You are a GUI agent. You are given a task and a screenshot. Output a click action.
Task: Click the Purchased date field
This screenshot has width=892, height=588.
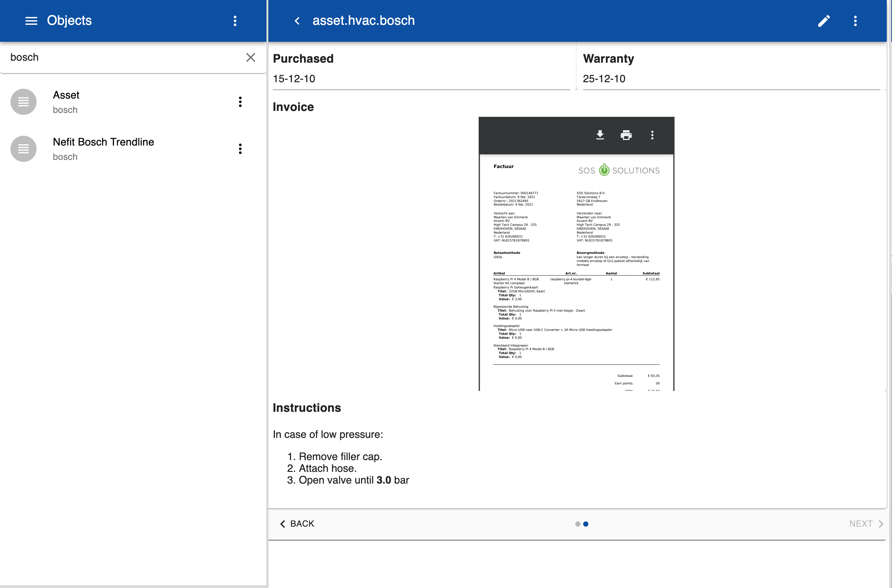coord(421,79)
